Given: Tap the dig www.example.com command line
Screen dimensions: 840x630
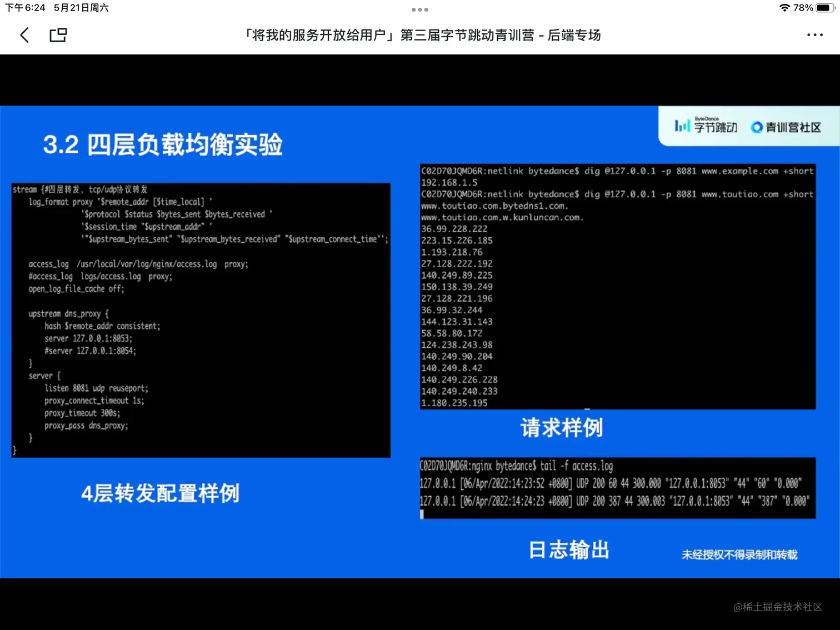Looking at the screenshot, I should pos(617,171).
